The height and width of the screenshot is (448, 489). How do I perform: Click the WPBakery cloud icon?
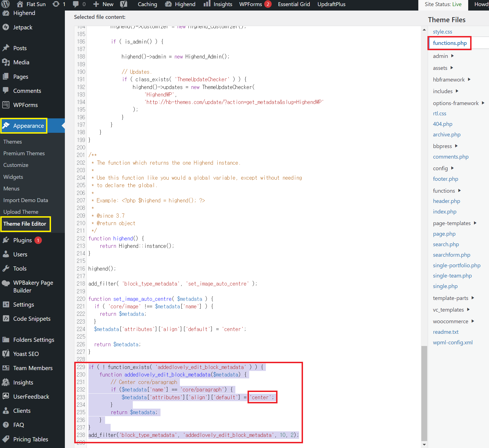6,283
